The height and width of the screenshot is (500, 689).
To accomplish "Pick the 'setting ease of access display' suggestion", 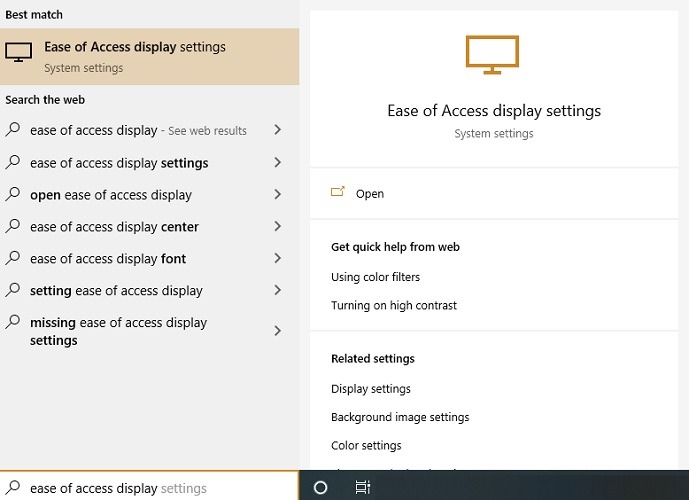I will (x=149, y=290).
